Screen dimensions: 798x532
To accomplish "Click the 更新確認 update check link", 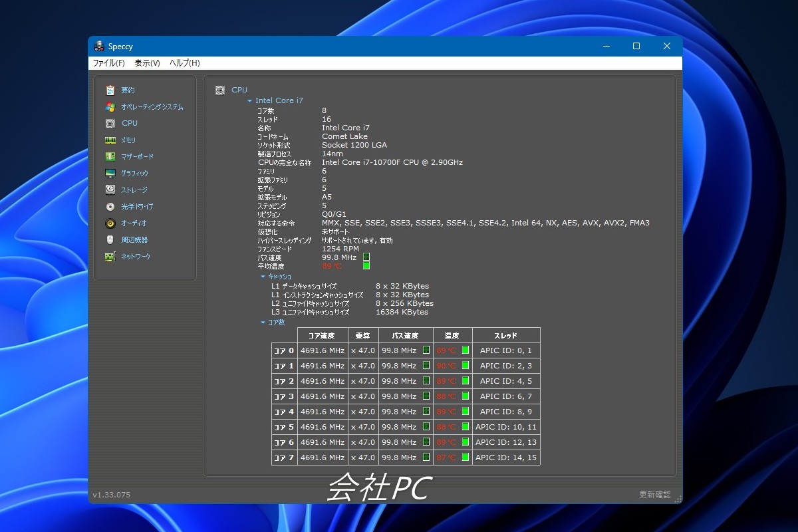I will (654, 495).
